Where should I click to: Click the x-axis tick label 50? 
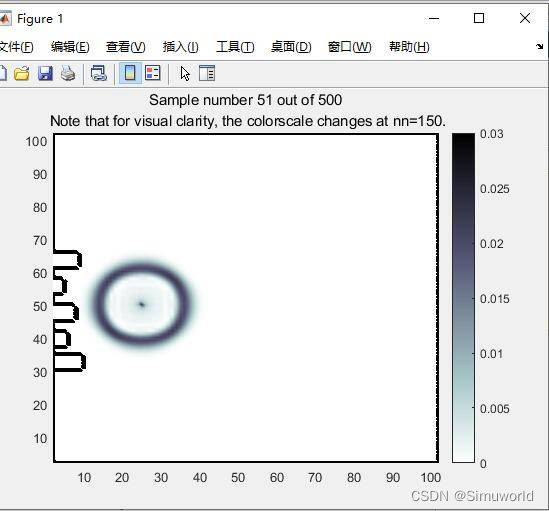(x=238, y=478)
